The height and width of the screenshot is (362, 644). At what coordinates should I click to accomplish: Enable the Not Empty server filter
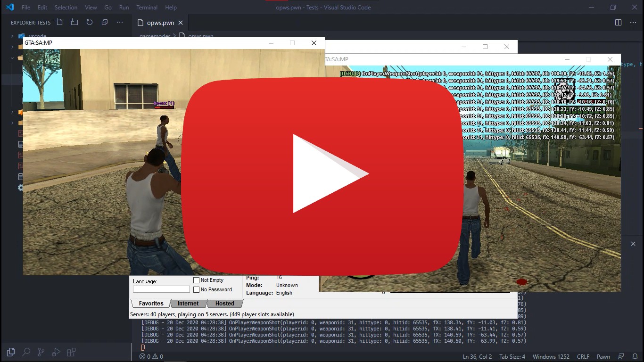pos(195,280)
